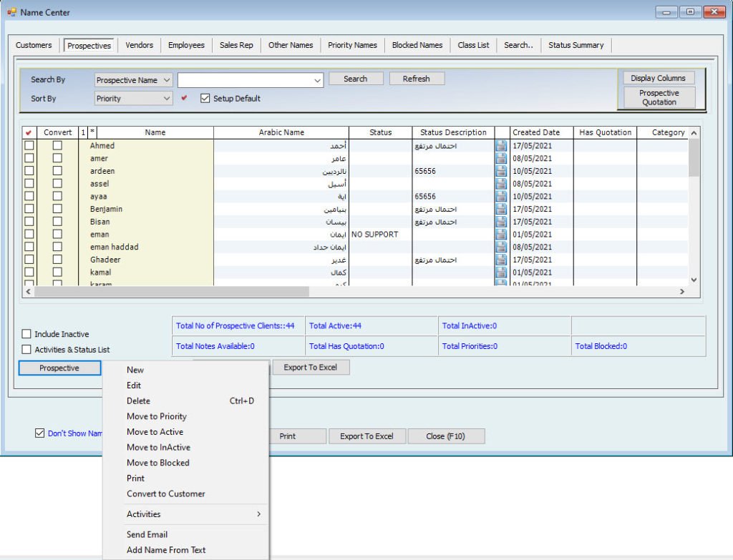Click the red checkmark grid header icon

pos(29,132)
